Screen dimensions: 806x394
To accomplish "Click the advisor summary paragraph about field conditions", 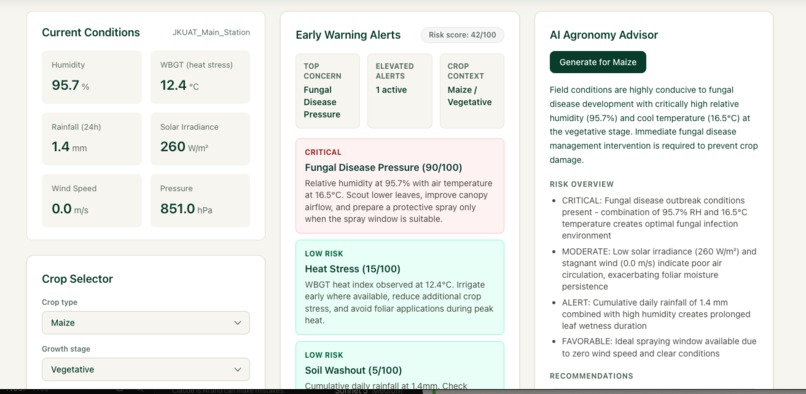I will pos(654,125).
